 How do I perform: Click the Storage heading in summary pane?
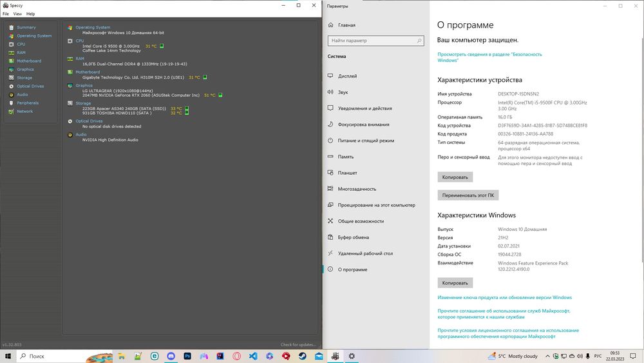pos(83,103)
